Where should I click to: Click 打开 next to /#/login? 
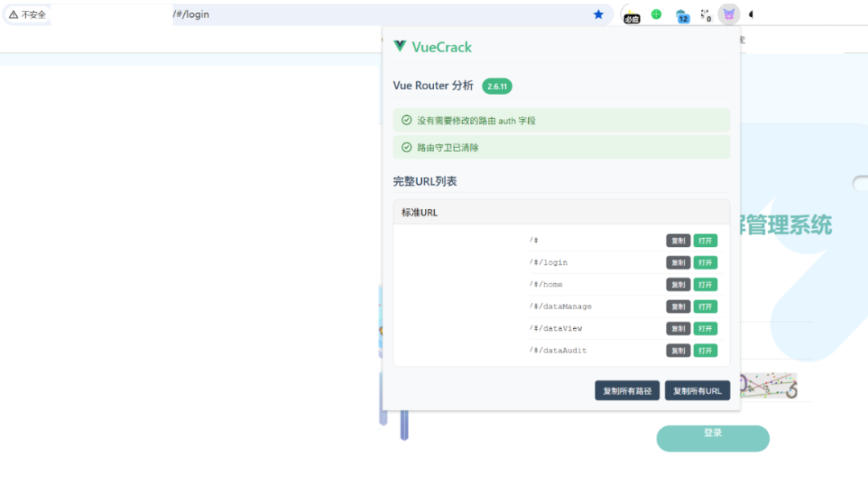click(706, 262)
